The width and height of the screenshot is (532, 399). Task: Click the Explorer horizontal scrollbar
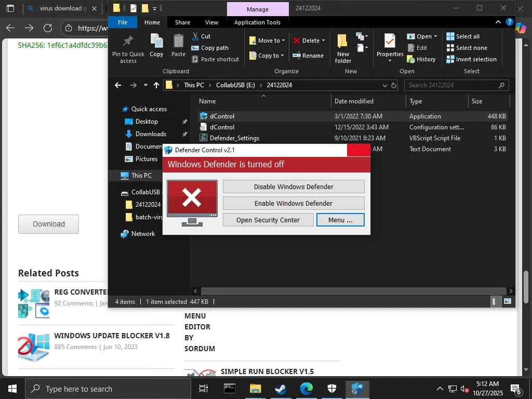[353, 291]
